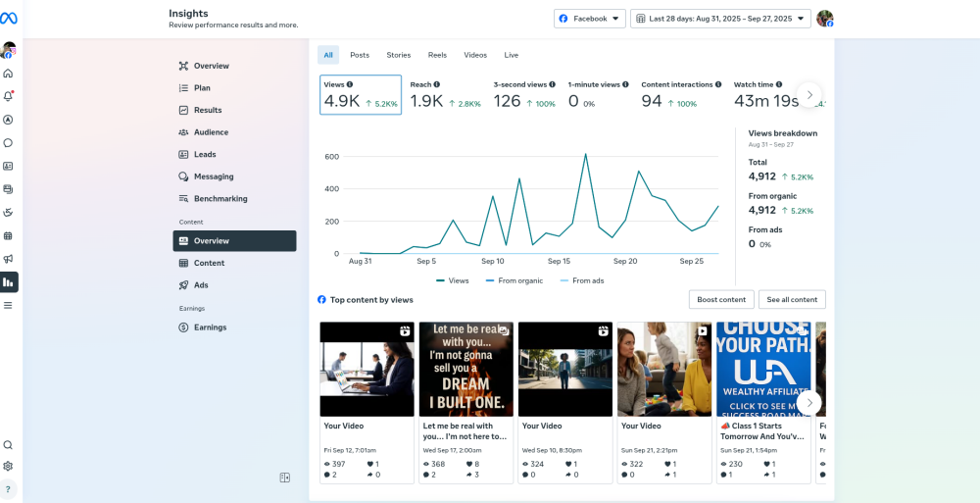Click the megaphone ads icon in rail
This screenshot has width=980, height=503.
coord(9,259)
